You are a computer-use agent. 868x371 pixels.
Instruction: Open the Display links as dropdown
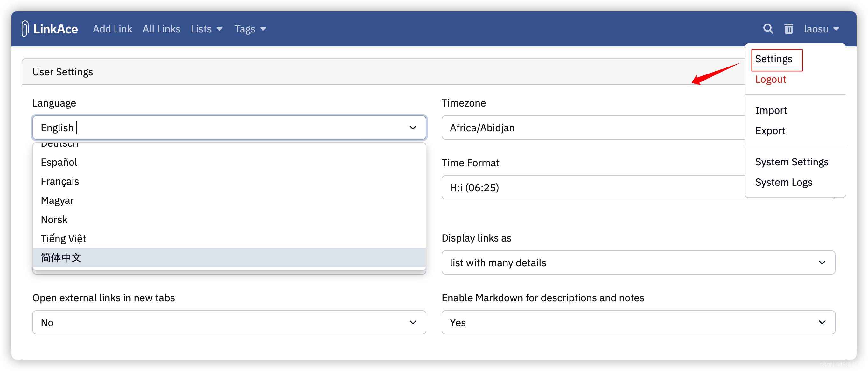point(638,262)
